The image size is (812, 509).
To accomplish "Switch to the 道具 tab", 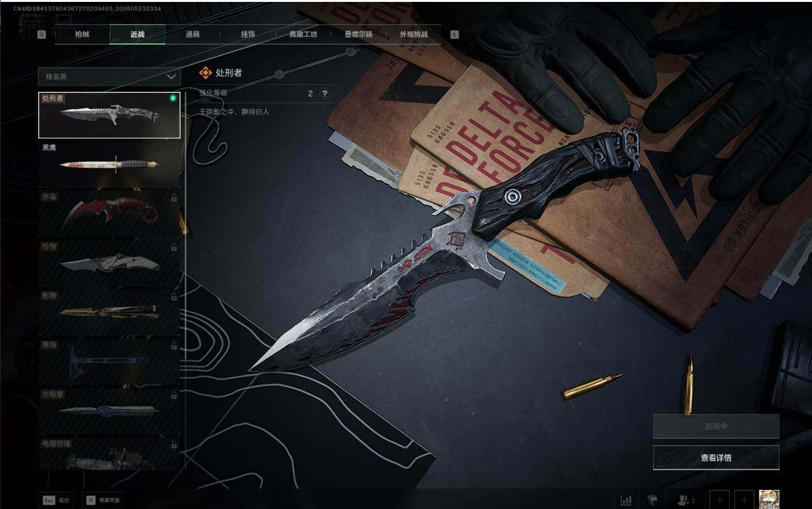I will [193, 34].
